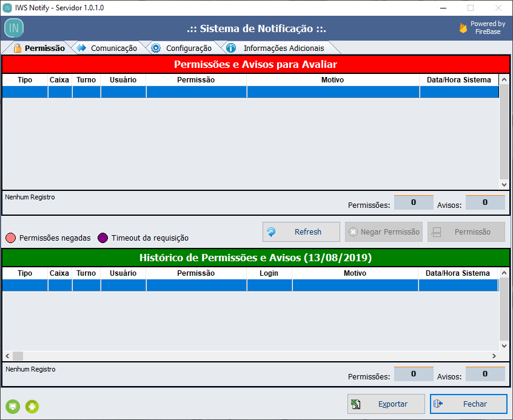Close the window with Fechar button
The image size is (513, 420).
tap(468, 404)
